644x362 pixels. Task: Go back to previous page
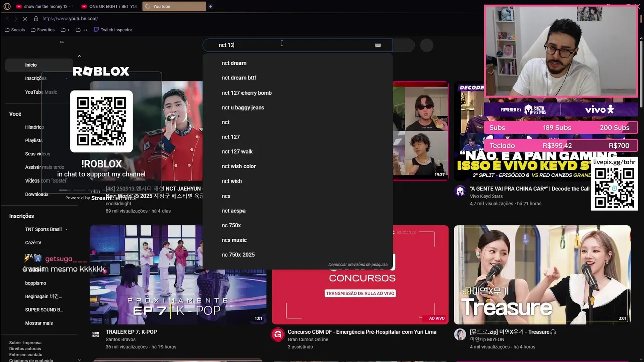click(7, 19)
